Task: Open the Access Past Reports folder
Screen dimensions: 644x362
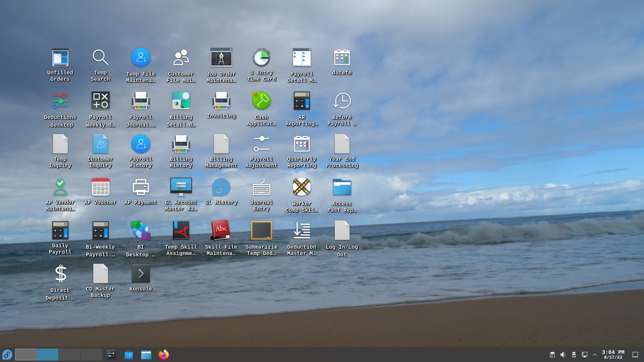Action: (x=342, y=187)
